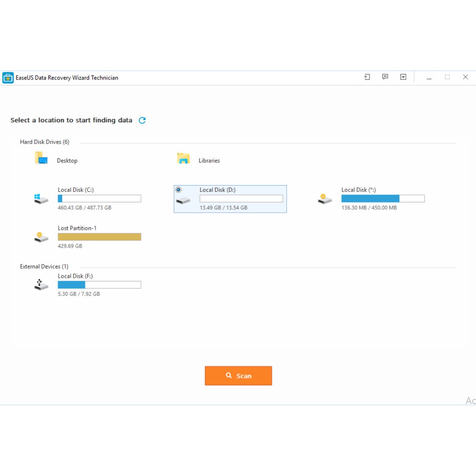Click the Lost Partition-1 yellow usage bar
Screen dimensions: 476x476
[99, 237]
